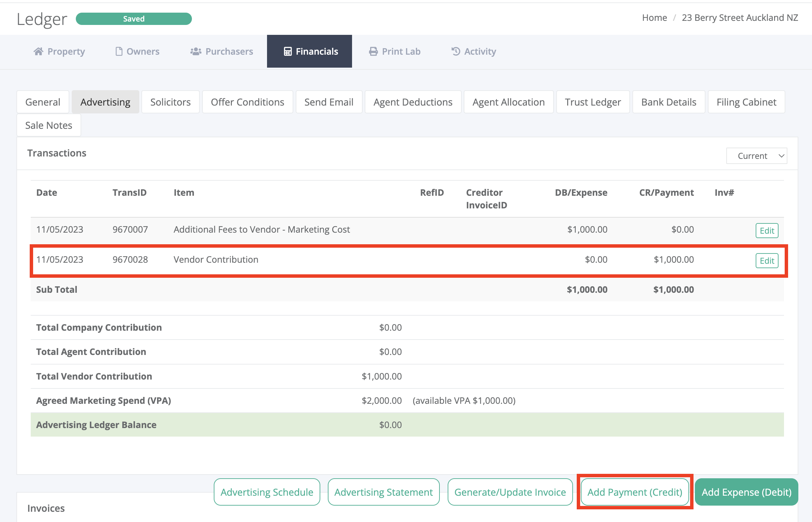
Task: Click the Purchasers people icon
Action: pos(196,51)
